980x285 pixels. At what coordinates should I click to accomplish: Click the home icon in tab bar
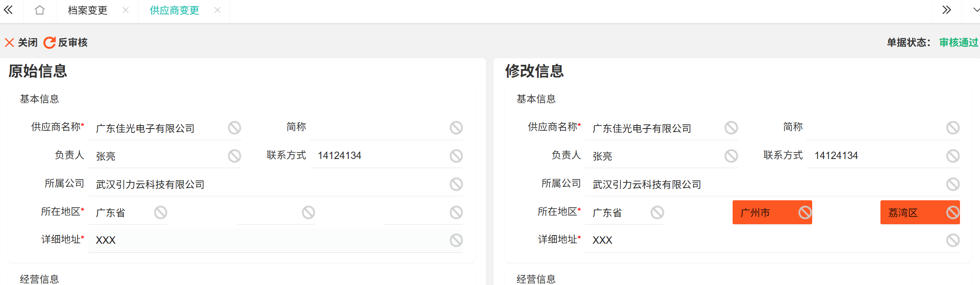coord(40,10)
